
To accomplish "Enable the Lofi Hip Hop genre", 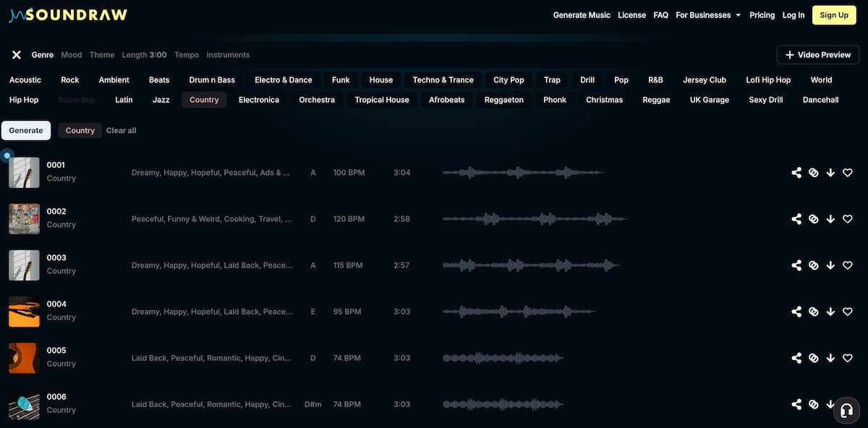I will 768,80.
